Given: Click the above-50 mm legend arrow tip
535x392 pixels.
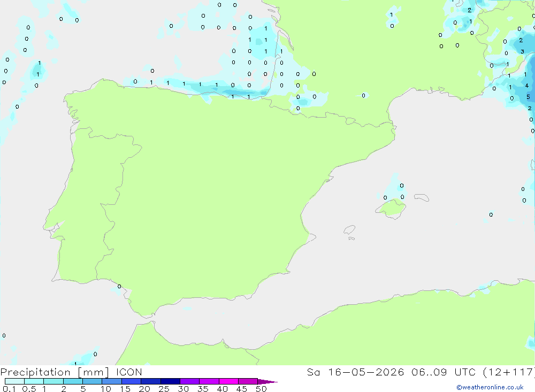Looking at the screenshot, I should click(x=267, y=381).
